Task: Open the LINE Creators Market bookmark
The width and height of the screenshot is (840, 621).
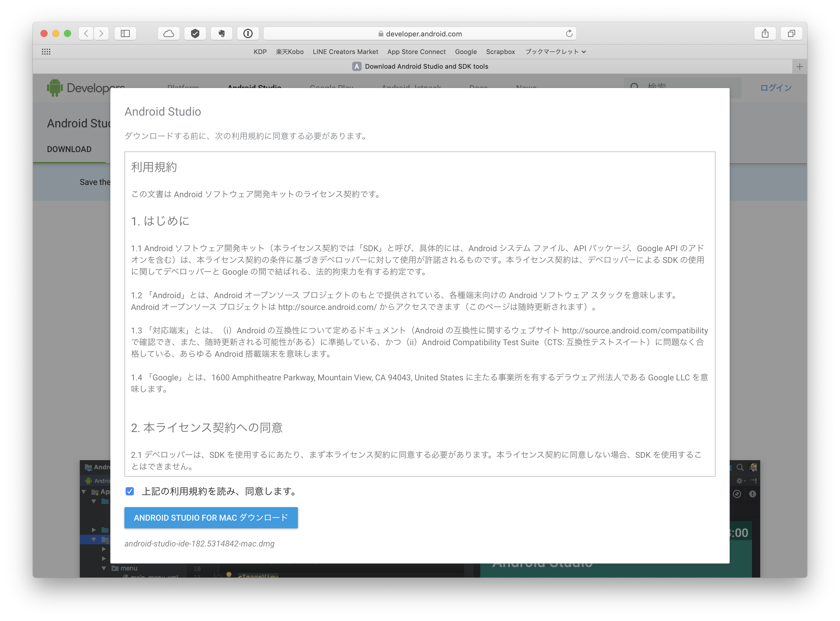Action: 345,51
